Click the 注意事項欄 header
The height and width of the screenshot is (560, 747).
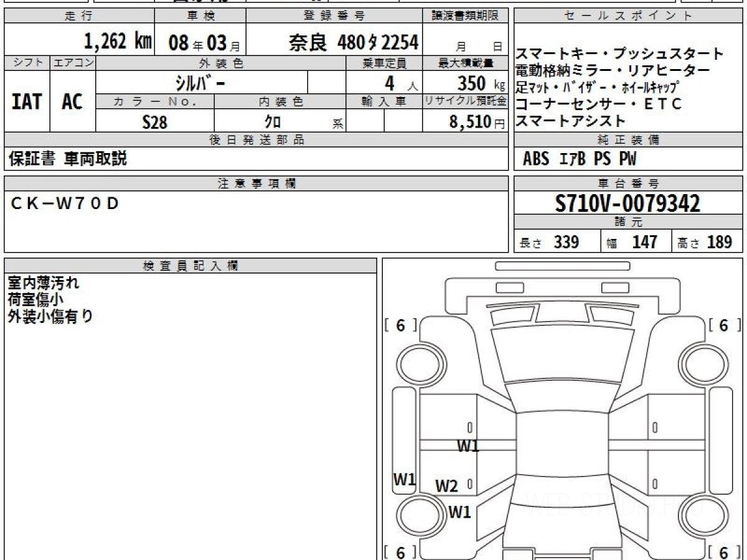click(256, 184)
